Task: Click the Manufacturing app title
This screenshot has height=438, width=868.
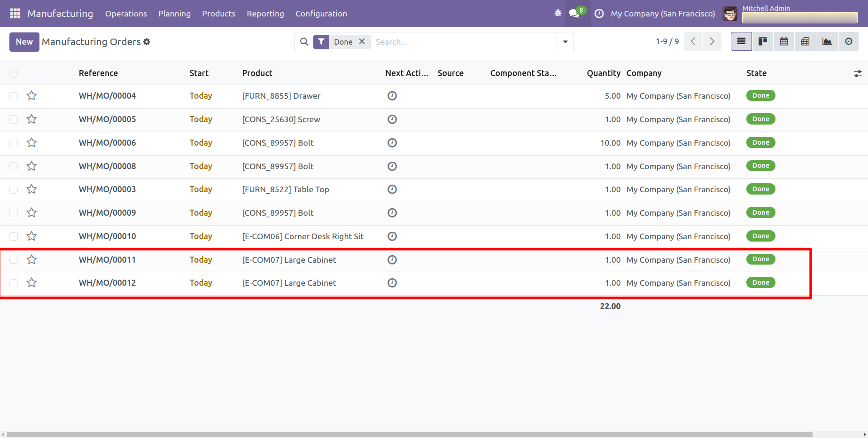Action: 60,14
